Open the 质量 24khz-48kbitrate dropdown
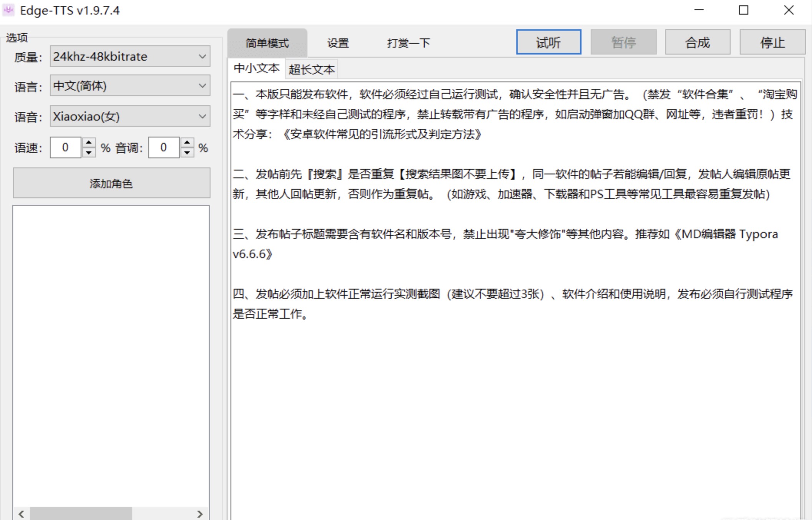Image resolution: width=812 pixels, height=520 pixels. pyautogui.click(x=130, y=56)
